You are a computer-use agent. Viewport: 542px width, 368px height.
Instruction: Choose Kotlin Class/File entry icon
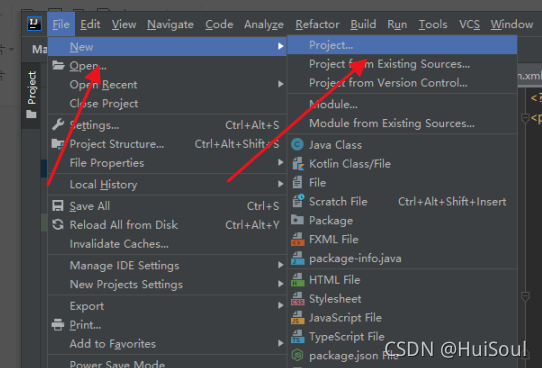click(x=298, y=163)
